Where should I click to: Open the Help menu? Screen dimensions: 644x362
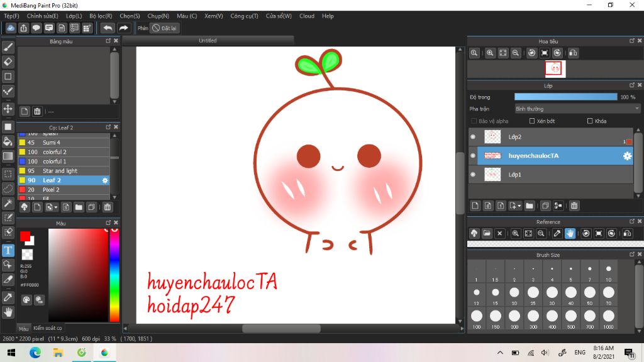(328, 16)
